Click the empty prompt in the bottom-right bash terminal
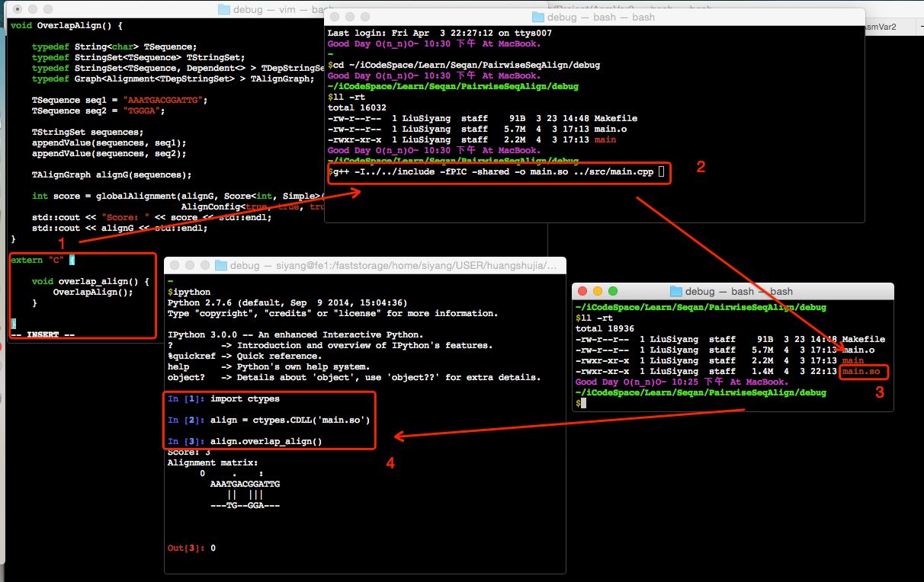 pos(582,403)
